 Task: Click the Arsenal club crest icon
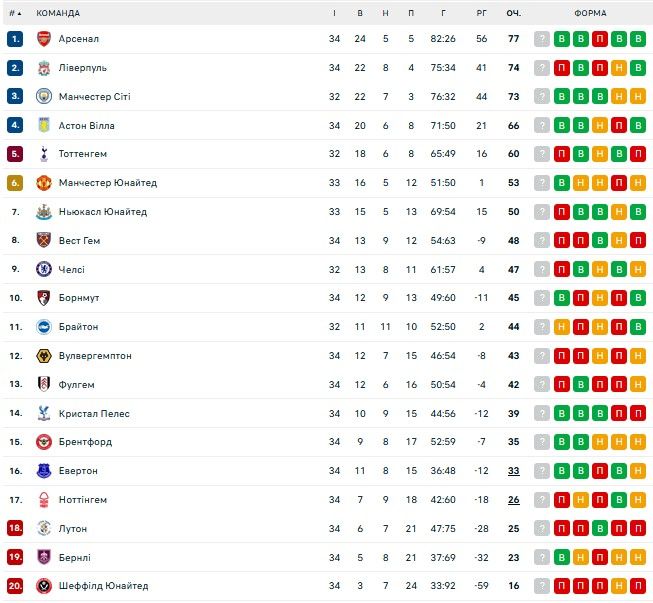click(x=43, y=39)
